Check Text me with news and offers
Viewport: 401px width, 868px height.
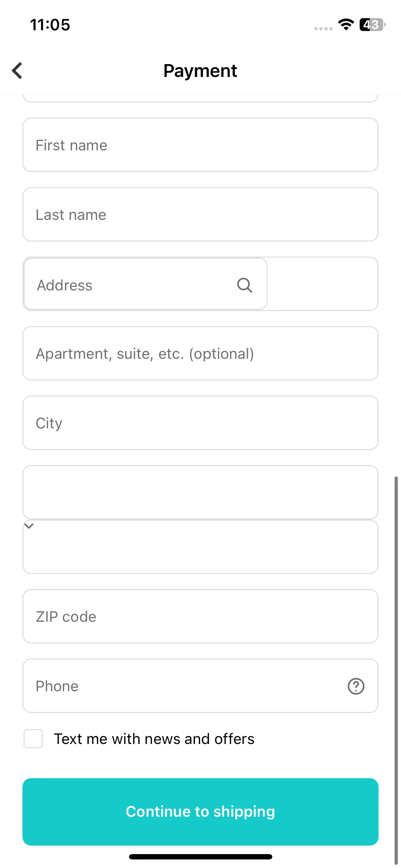(33, 739)
